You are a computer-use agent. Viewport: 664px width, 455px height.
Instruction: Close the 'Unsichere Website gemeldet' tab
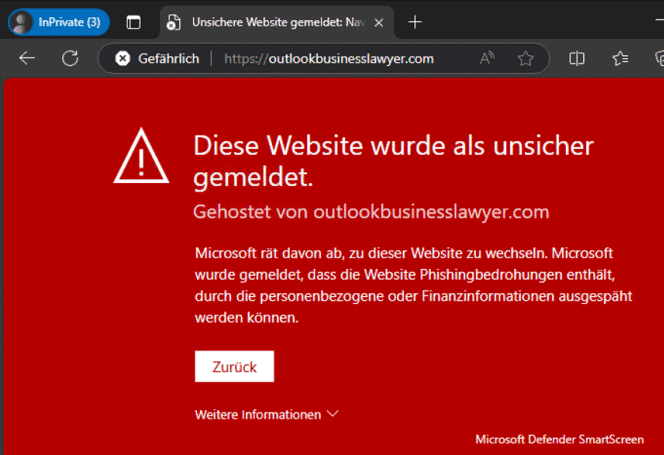379,22
